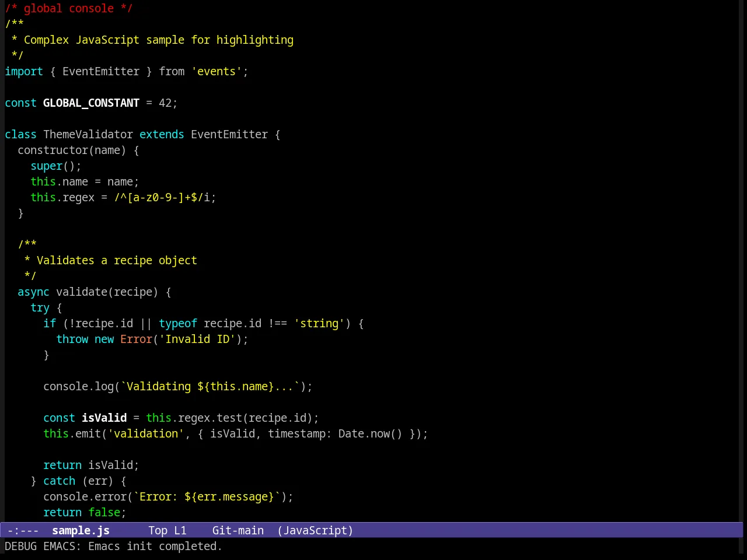747x560 pixels.
Task: Click the 'async' keyword
Action: (x=33, y=292)
